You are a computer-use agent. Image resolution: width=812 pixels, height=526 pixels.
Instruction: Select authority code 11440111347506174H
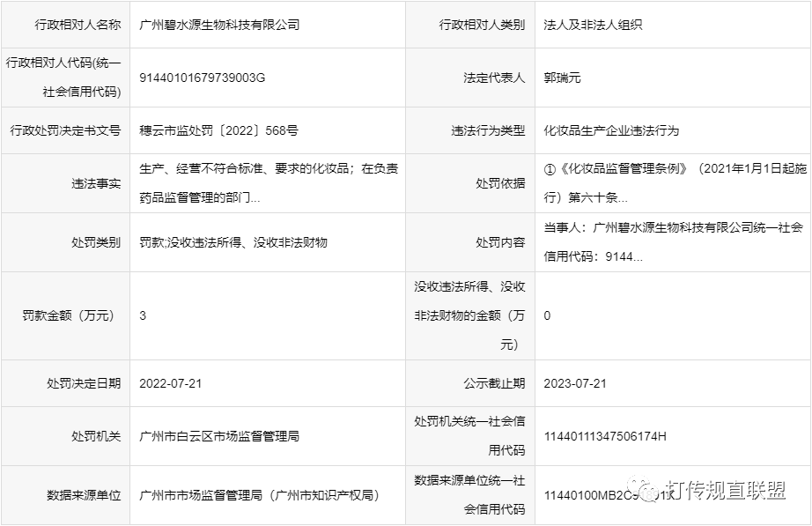pos(605,436)
